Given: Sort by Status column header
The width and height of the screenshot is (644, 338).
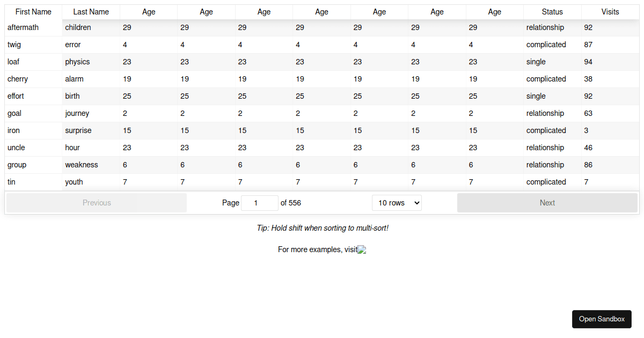Looking at the screenshot, I should tap(552, 12).
